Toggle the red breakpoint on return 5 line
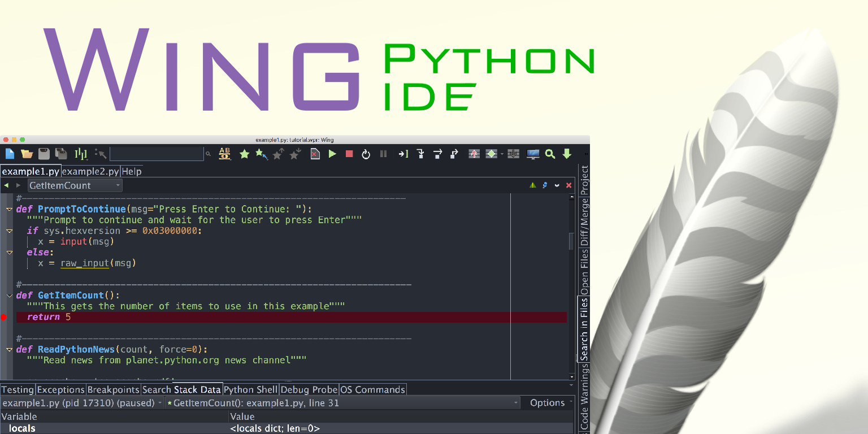The height and width of the screenshot is (434, 868). [3, 318]
